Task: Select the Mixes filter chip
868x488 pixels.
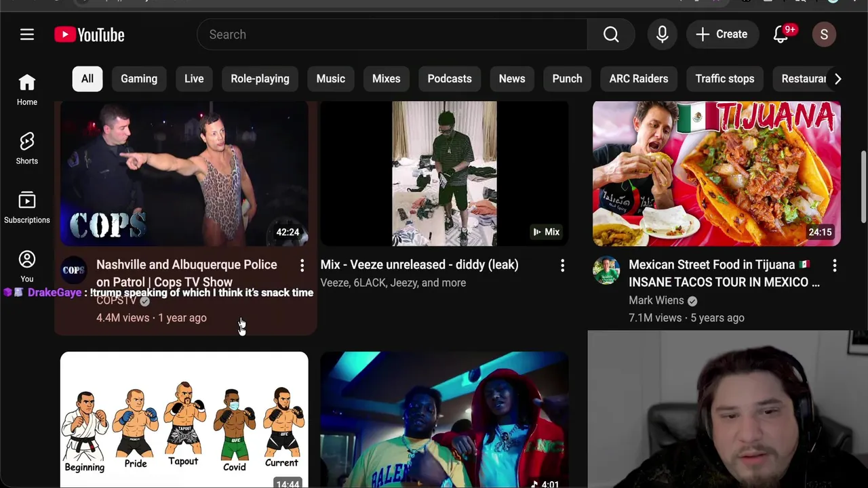Action: point(387,79)
